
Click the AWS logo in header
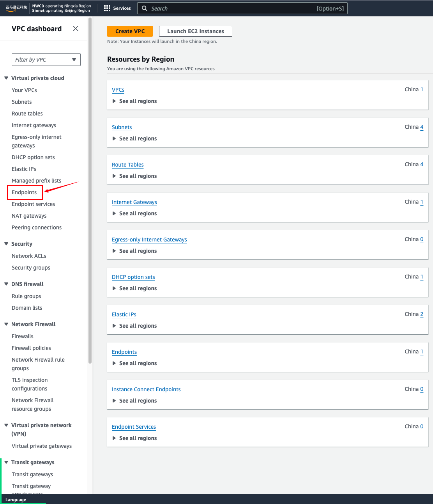tap(16, 8)
